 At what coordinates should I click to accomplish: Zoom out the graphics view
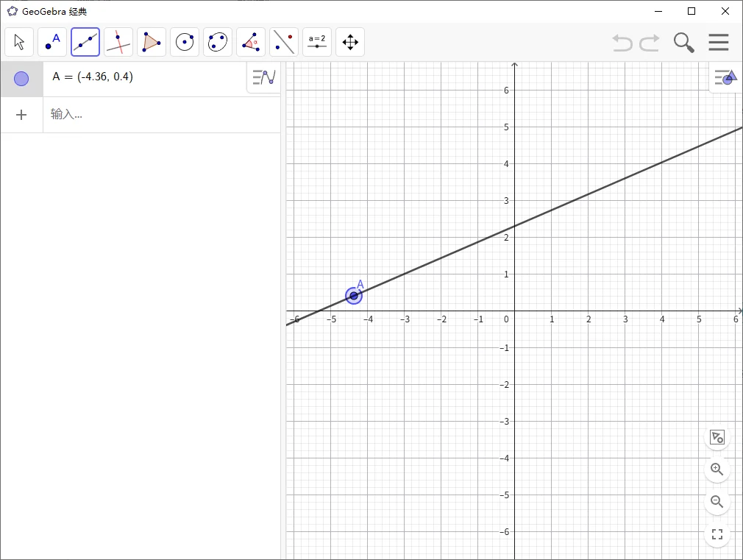pyautogui.click(x=717, y=502)
